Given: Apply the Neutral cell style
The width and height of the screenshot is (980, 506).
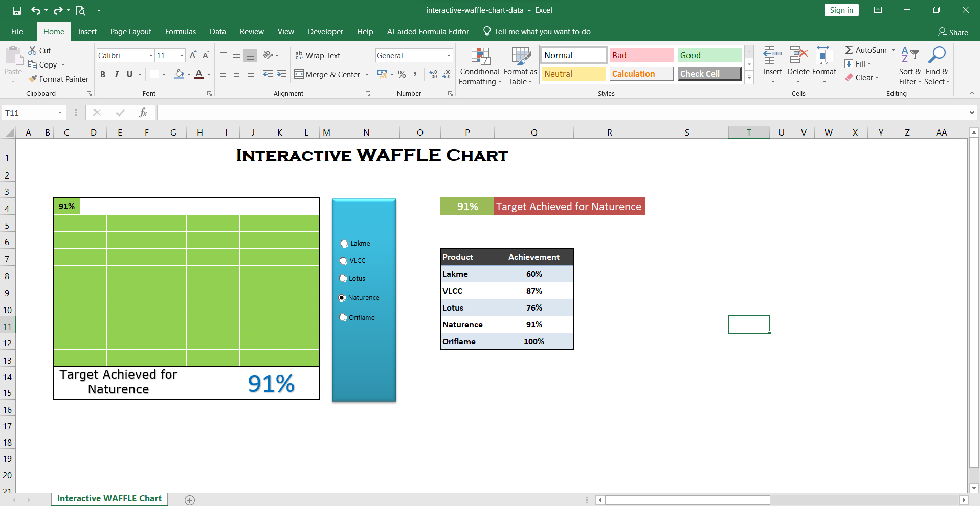Looking at the screenshot, I should (x=573, y=74).
